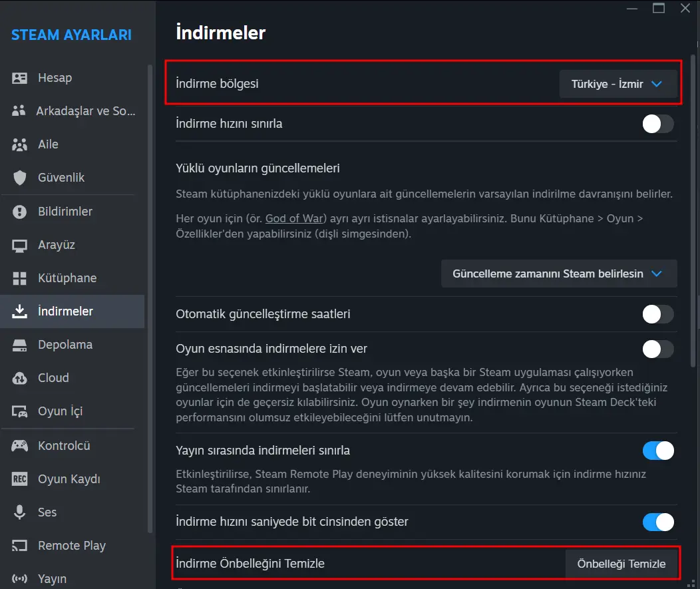Open the Türkiye - İzmir region dropdown
This screenshot has height=589, width=700.
pos(618,84)
